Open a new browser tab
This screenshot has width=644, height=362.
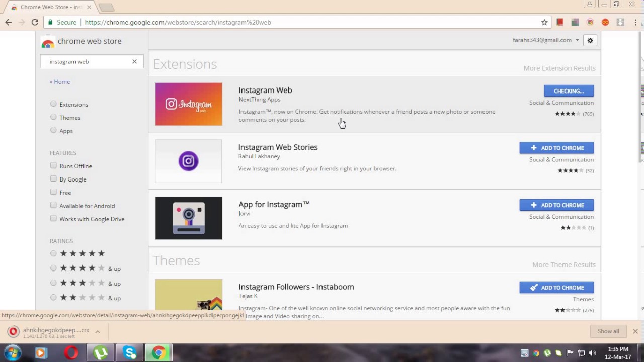coord(106,7)
